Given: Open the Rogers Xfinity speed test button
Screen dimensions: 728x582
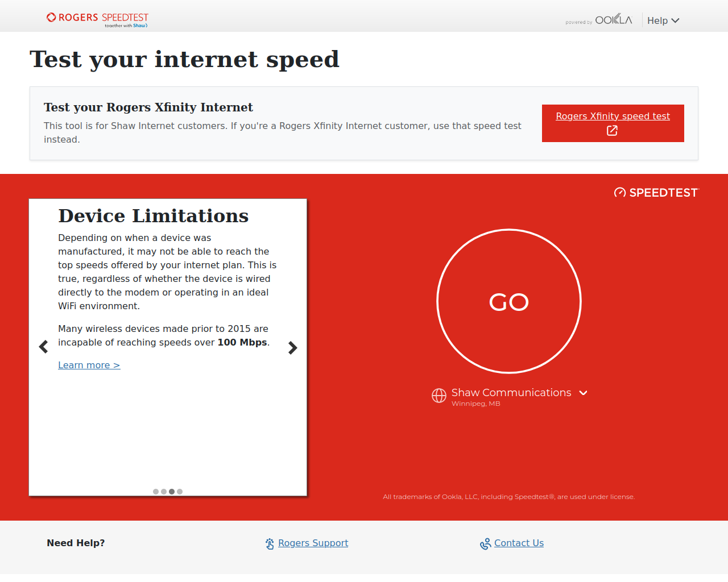Looking at the screenshot, I should point(613,123).
